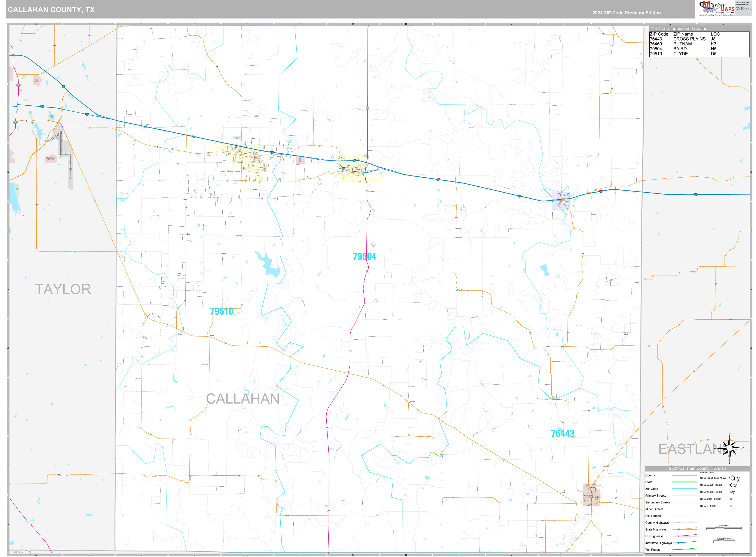Select the gray County line swatch in legend
The image size is (756, 557).
coord(684,475)
